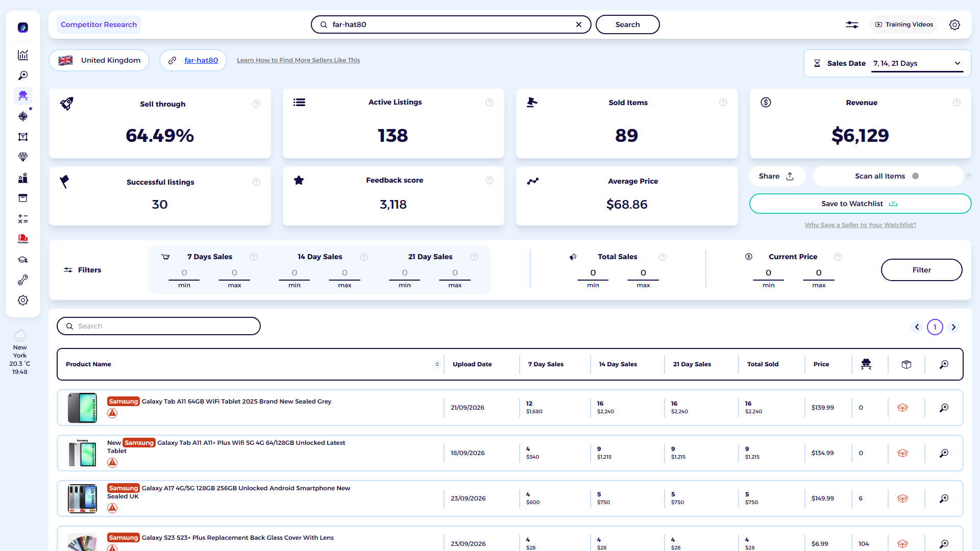
Task: Open Training Videos
Action: (x=904, y=24)
